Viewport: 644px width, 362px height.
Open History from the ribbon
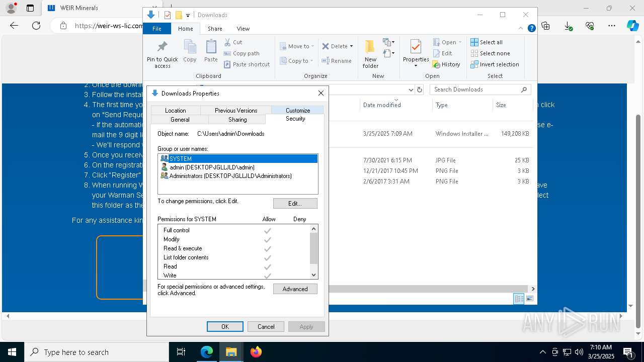pyautogui.click(x=446, y=64)
